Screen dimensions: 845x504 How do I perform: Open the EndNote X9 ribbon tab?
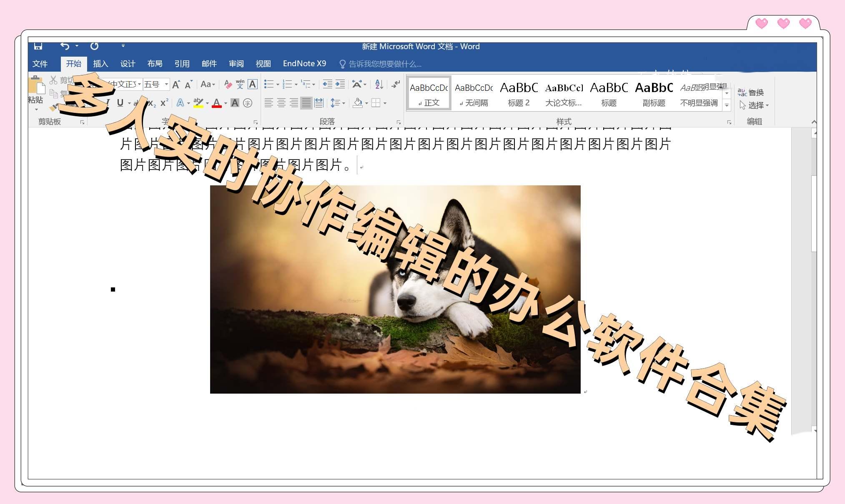[304, 63]
